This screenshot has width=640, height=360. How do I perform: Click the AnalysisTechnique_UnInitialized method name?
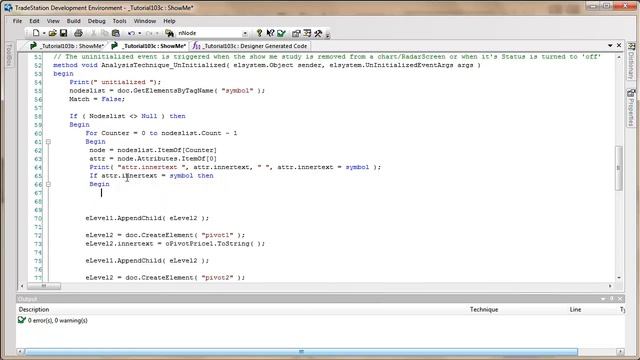pyautogui.click(x=165, y=65)
